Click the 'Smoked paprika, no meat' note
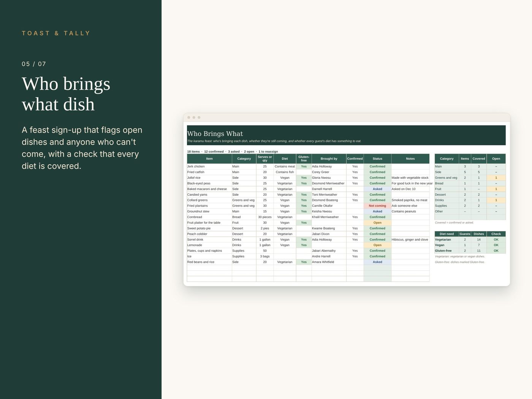This screenshot has height=399, width=532. 410,200
